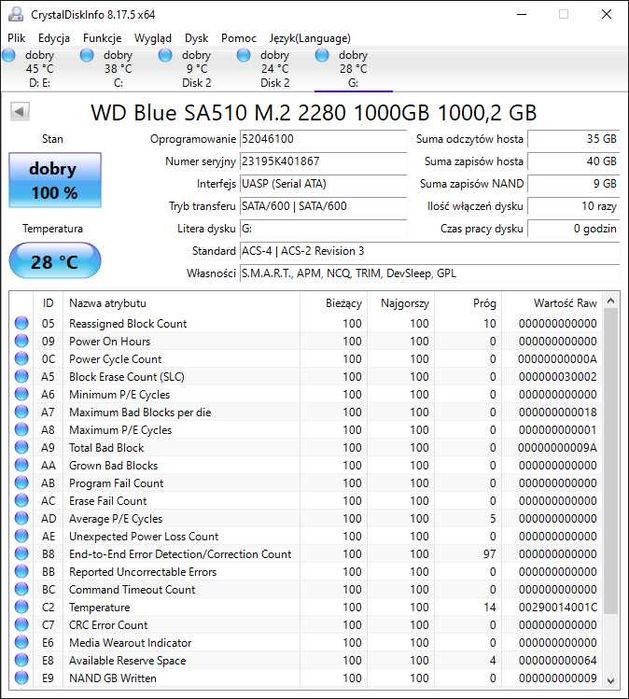Open the Wygląd menu
This screenshot has width=629, height=699.
pos(153,38)
